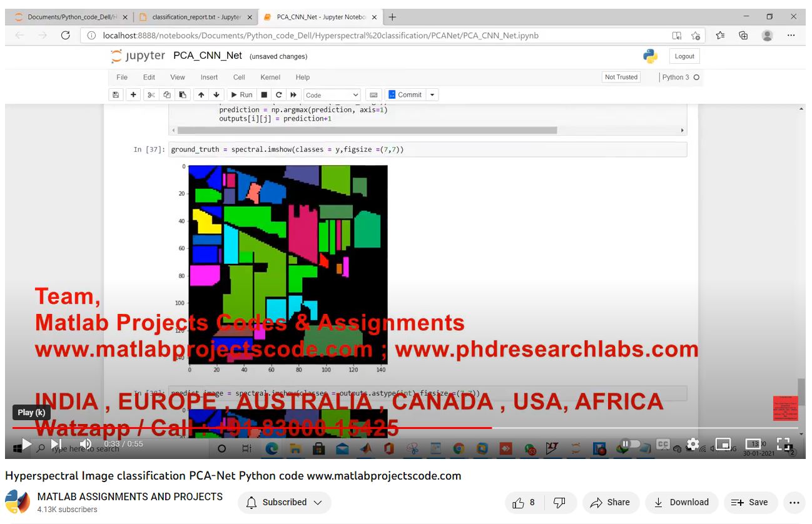812x524 pixels.
Task: Click the restart kernel icon in Jupyter toolbar
Action: 279,95
